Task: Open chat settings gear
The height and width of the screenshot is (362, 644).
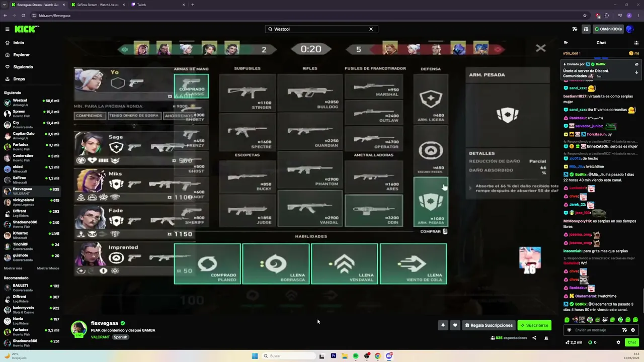Action: click(618, 342)
